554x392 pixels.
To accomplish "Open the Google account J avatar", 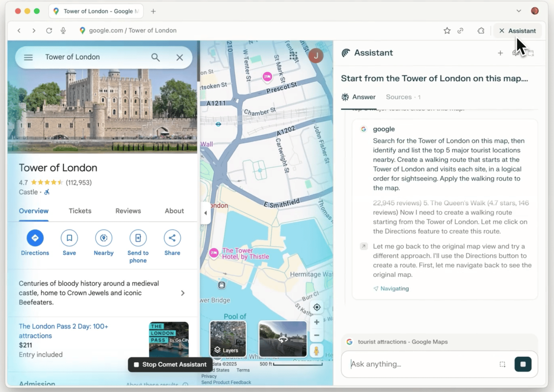I will (316, 56).
